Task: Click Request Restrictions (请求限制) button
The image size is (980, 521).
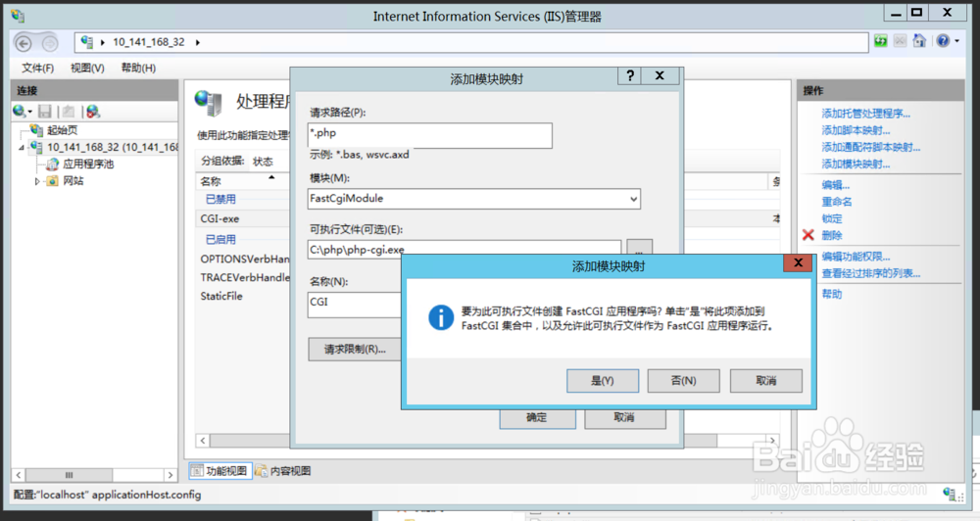Action: (355, 350)
